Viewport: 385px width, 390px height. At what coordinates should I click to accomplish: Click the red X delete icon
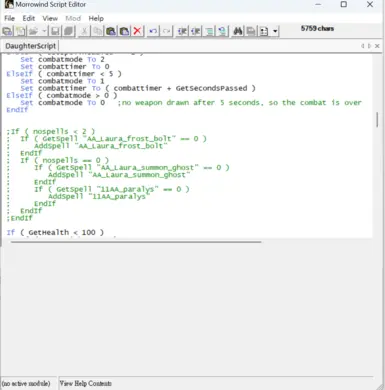click(137, 31)
